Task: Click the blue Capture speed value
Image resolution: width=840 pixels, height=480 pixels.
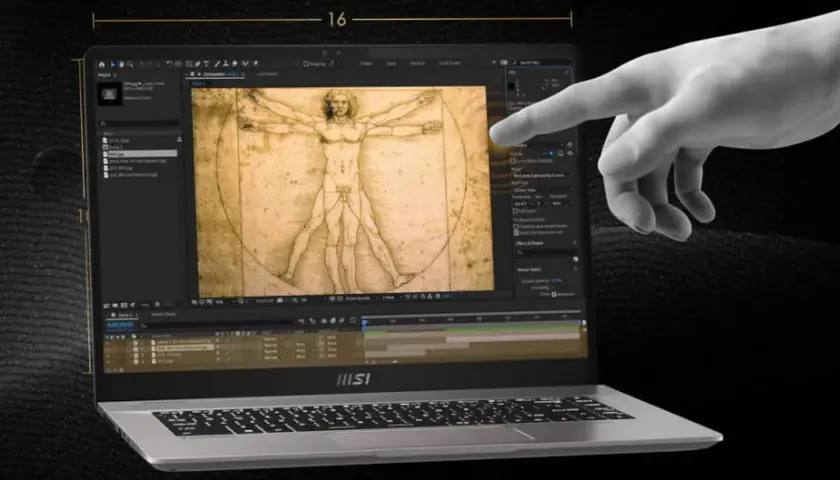Action: (557, 281)
